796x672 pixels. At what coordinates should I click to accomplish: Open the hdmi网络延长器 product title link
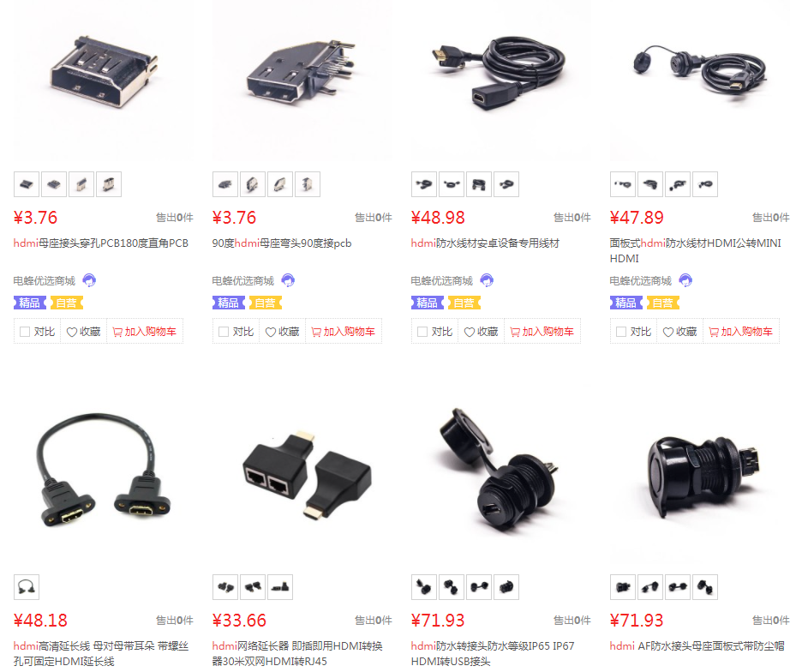point(297,654)
